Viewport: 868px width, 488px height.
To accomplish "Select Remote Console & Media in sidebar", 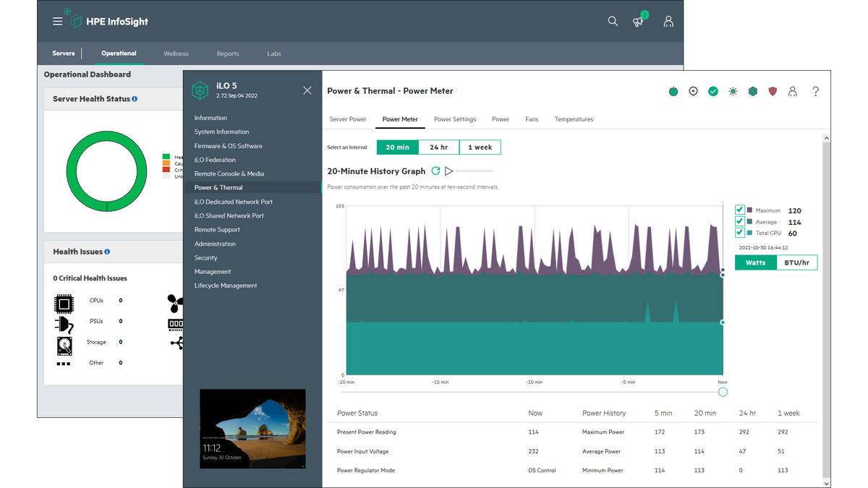I will point(228,174).
